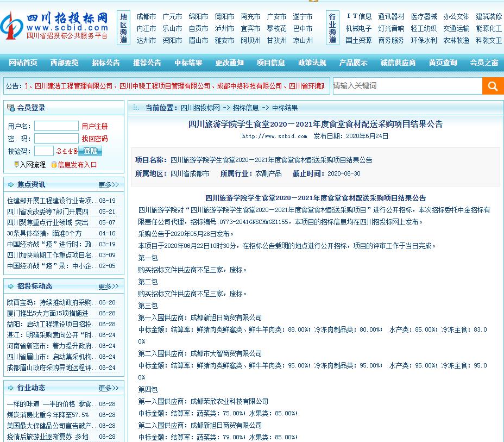
Task: Select 乐山市 region link
Action: (x=172, y=28)
